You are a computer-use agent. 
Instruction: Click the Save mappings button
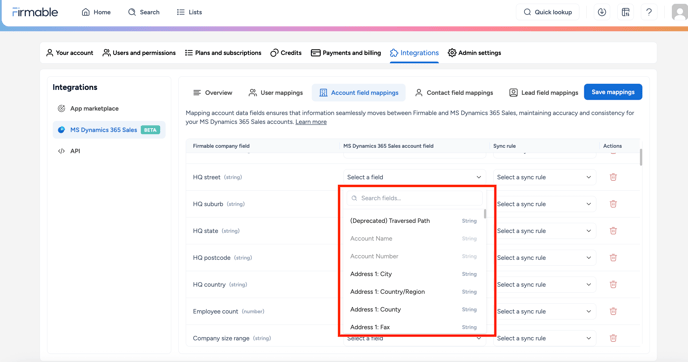[x=613, y=92]
